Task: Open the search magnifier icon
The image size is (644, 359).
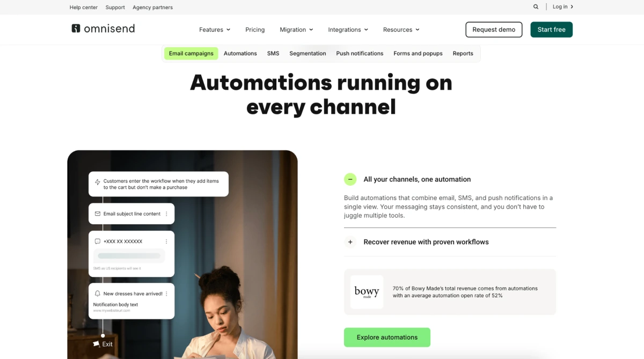Action: point(536,7)
